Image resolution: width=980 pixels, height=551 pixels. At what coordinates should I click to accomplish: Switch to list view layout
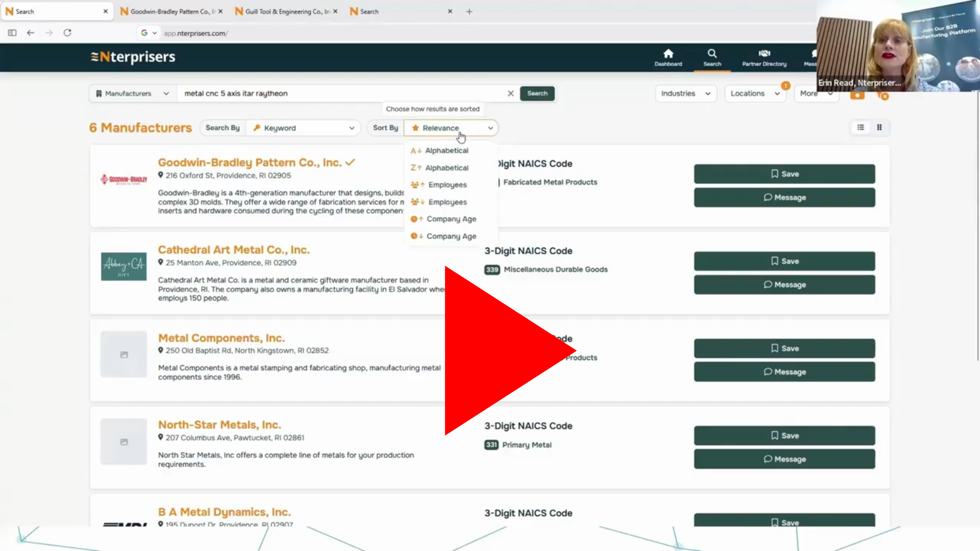[861, 127]
